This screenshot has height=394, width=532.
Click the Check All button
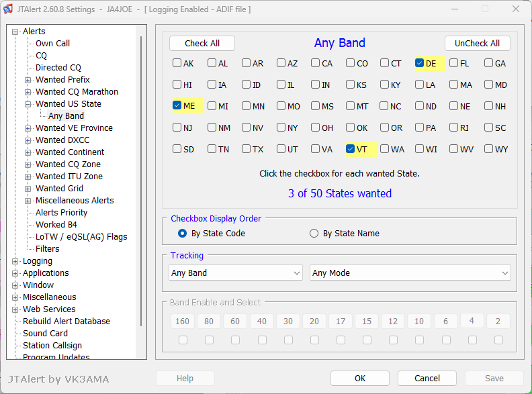pyautogui.click(x=202, y=44)
